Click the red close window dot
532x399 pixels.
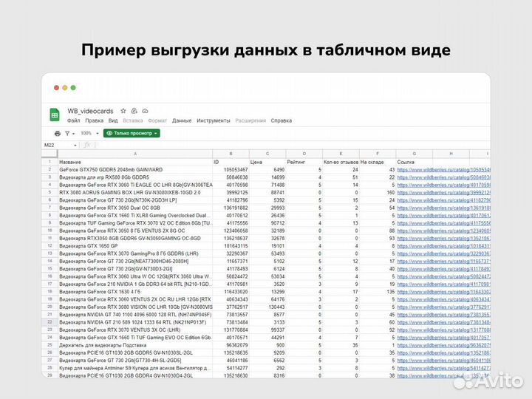[x=56, y=87]
